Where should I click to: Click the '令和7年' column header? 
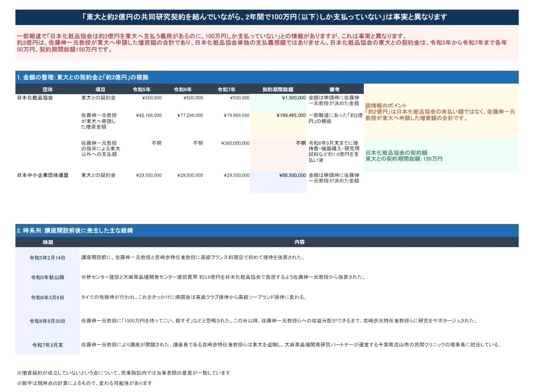click(226, 89)
